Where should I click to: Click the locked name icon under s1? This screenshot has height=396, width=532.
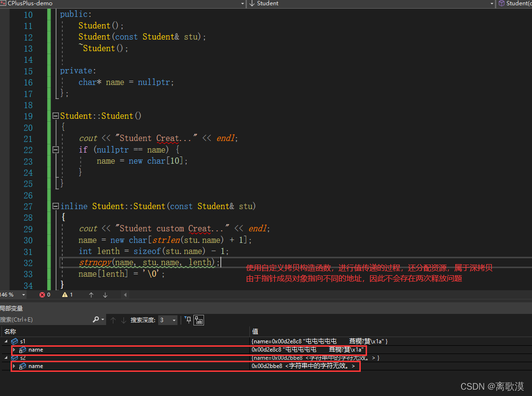click(x=22, y=350)
